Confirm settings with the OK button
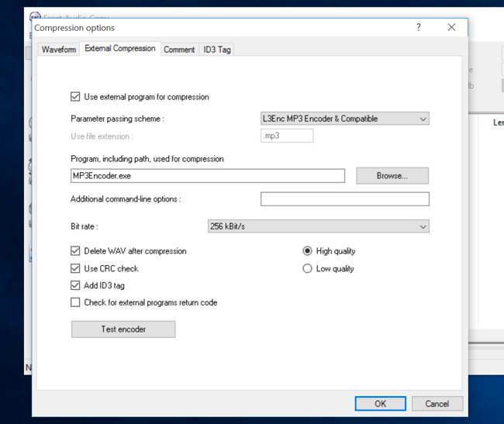 (x=380, y=404)
